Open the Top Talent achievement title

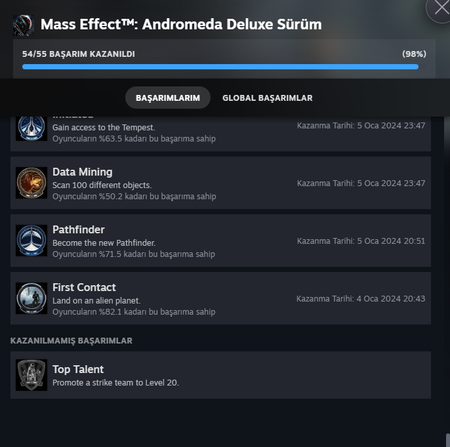click(78, 369)
